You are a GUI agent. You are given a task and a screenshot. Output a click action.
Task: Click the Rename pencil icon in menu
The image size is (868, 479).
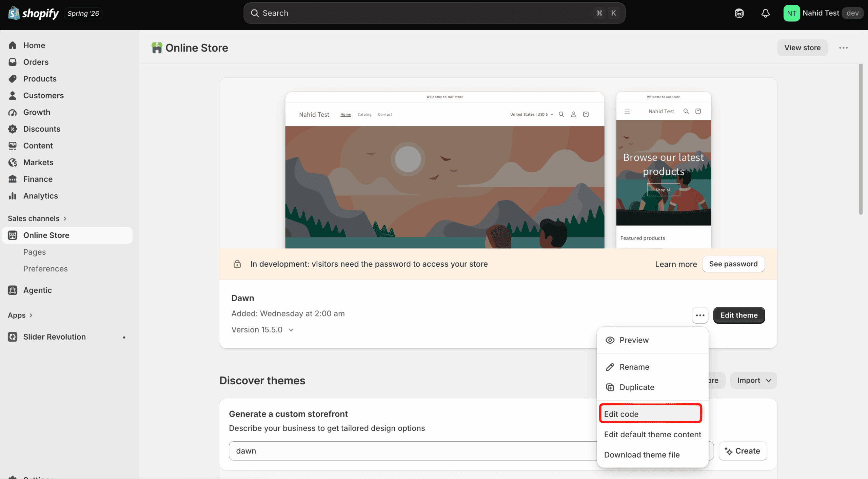[x=610, y=367]
